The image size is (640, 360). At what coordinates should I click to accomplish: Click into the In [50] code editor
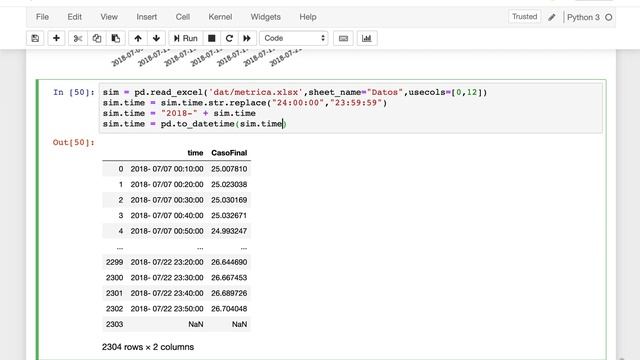click(350, 108)
